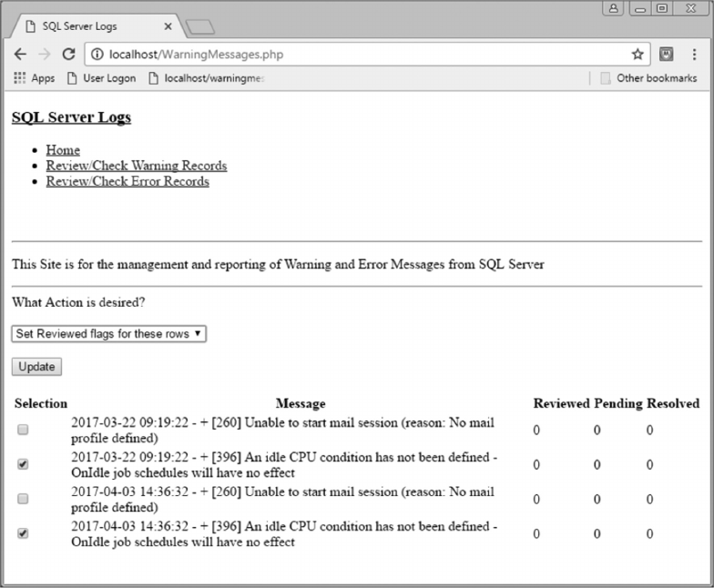714x588 pixels.
Task: Maximize the Chrome window
Action: (663, 8)
